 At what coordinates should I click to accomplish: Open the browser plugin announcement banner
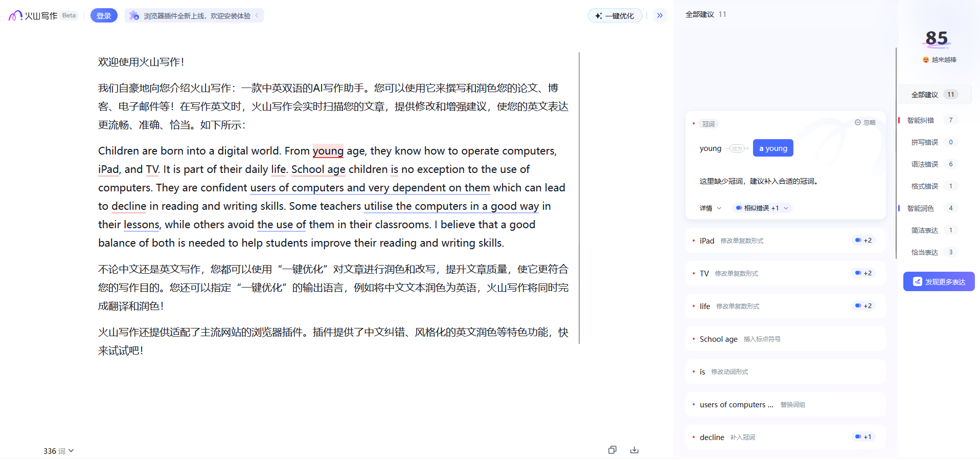coord(194,16)
